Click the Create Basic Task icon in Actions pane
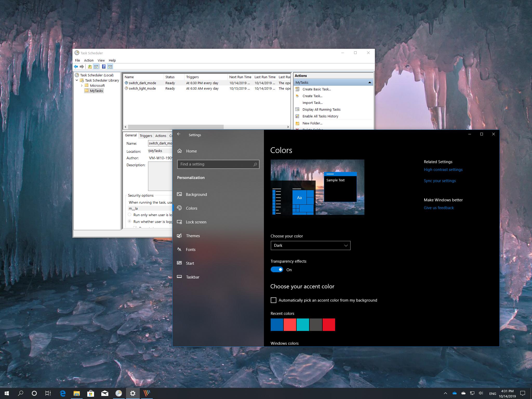This screenshot has width=532, height=399. (x=297, y=89)
